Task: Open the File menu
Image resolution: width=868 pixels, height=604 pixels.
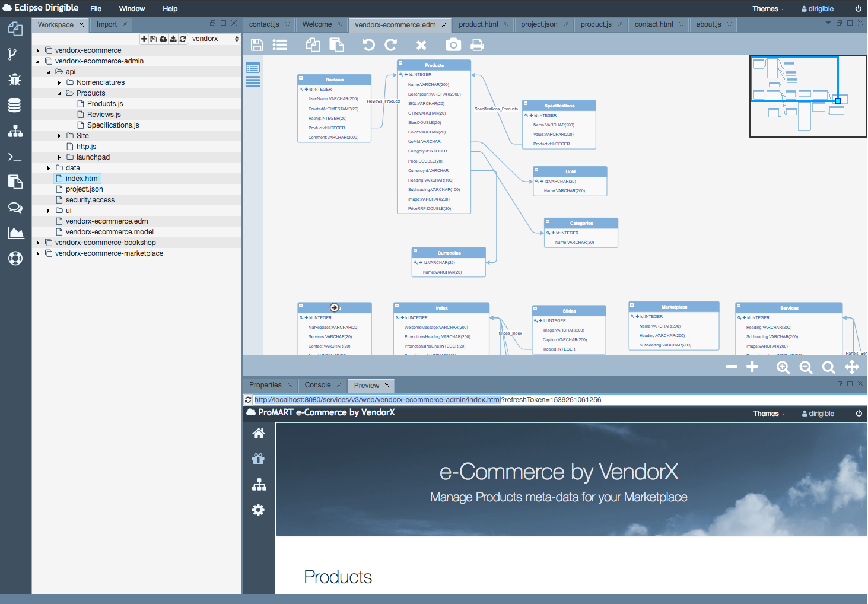Action: tap(96, 9)
